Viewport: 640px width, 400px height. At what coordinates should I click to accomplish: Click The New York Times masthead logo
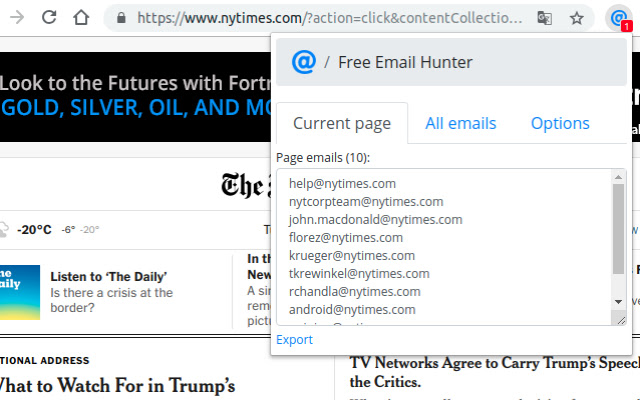[246, 185]
